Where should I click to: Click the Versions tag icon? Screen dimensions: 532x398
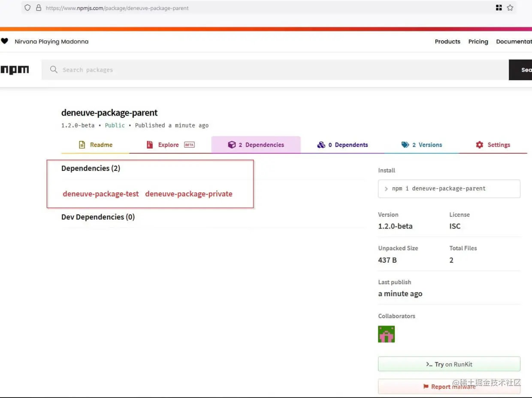(405, 145)
